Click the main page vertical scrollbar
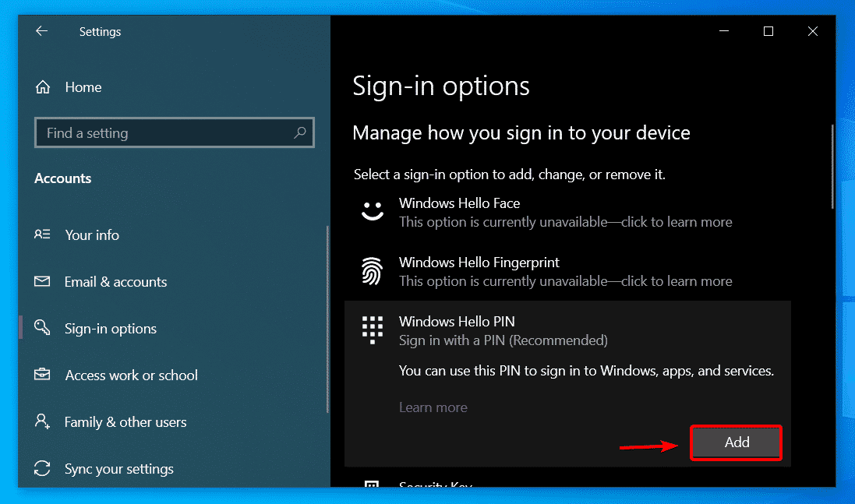 tap(832, 167)
